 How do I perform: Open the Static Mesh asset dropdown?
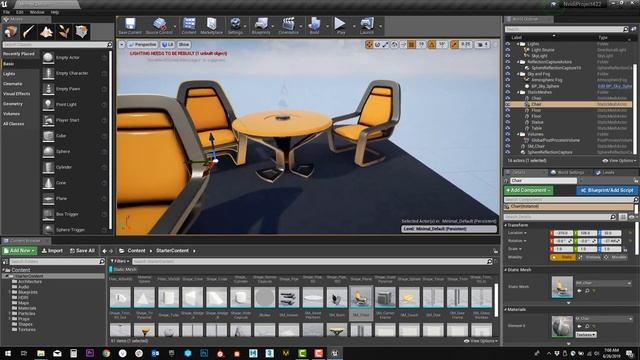[x=603, y=283]
